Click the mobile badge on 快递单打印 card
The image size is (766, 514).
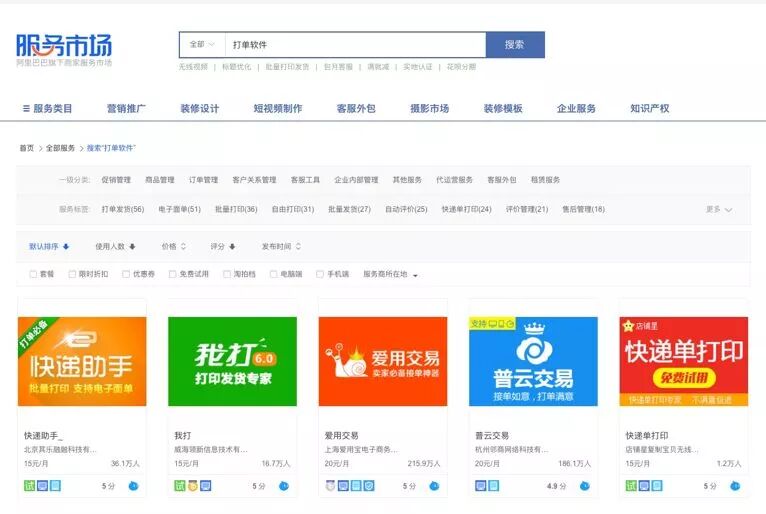[657, 486]
